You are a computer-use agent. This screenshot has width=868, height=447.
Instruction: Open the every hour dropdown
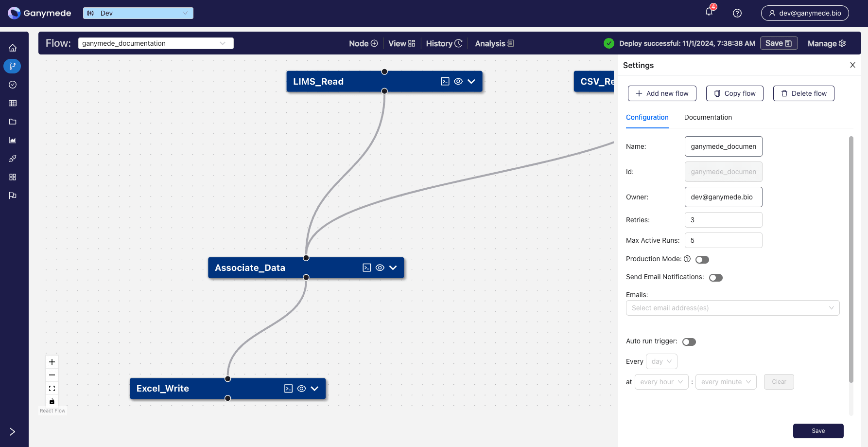tap(661, 382)
